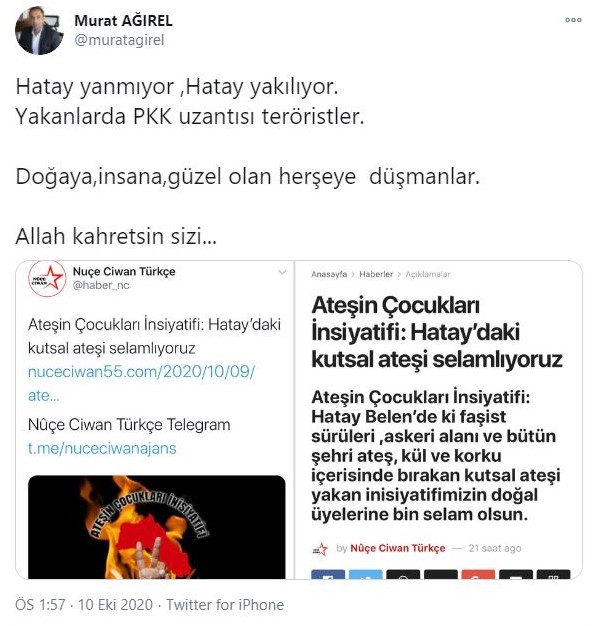Image resolution: width=609 pixels, height=626 pixels.
Task: Click the red share button icon
Action: 478,575
